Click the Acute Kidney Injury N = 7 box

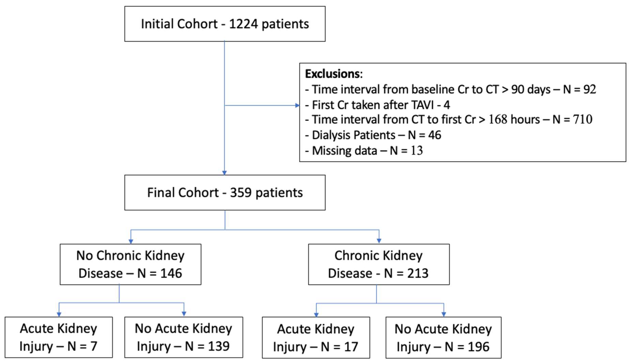[x=58, y=337]
